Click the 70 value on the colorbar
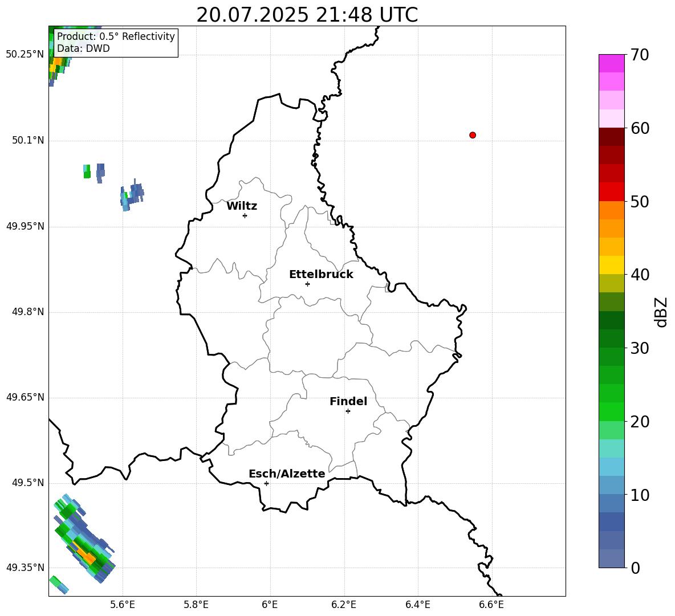 point(640,55)
